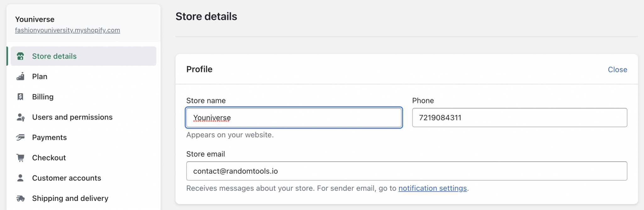
Task: Open Customer accounts settings
Action: (x=67, y=178)
